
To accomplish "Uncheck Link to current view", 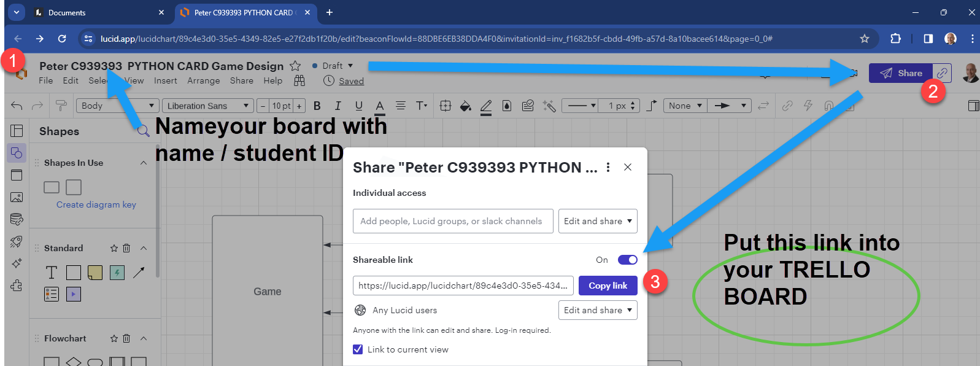I will [358, 349].
